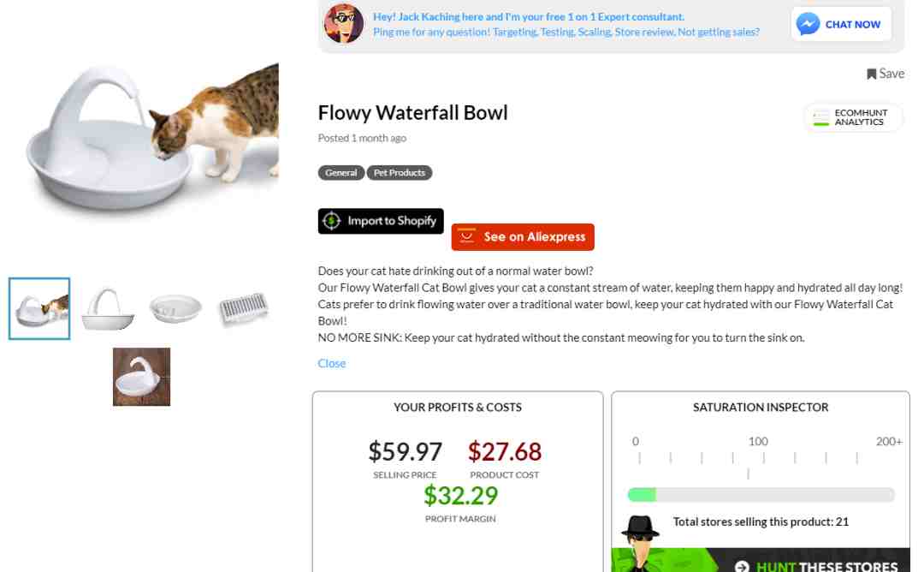Viewport: 924px width, 572px height.
Task: Click the saturation inspector progress bar
Action: coord(761,494)
